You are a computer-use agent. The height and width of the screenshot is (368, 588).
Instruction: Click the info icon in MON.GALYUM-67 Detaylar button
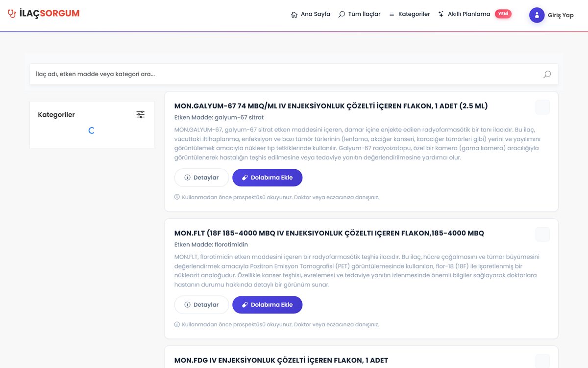(187, 178)
